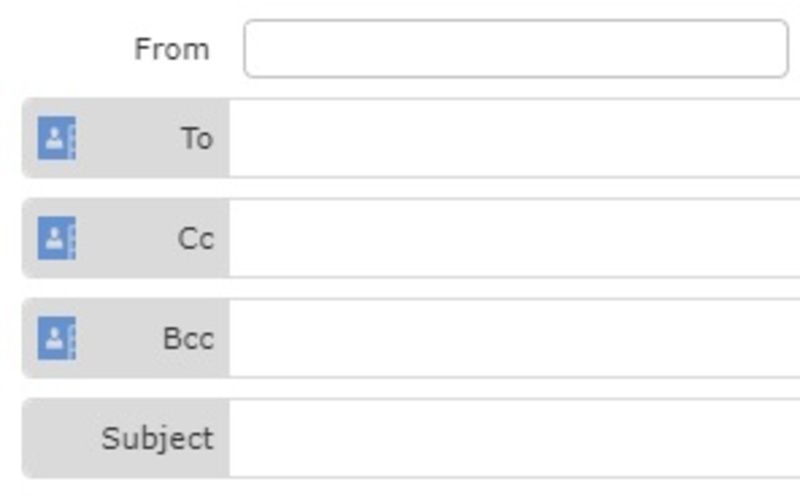Select the gray Subject header cell

pyautogui.click(x=126, y=438)
